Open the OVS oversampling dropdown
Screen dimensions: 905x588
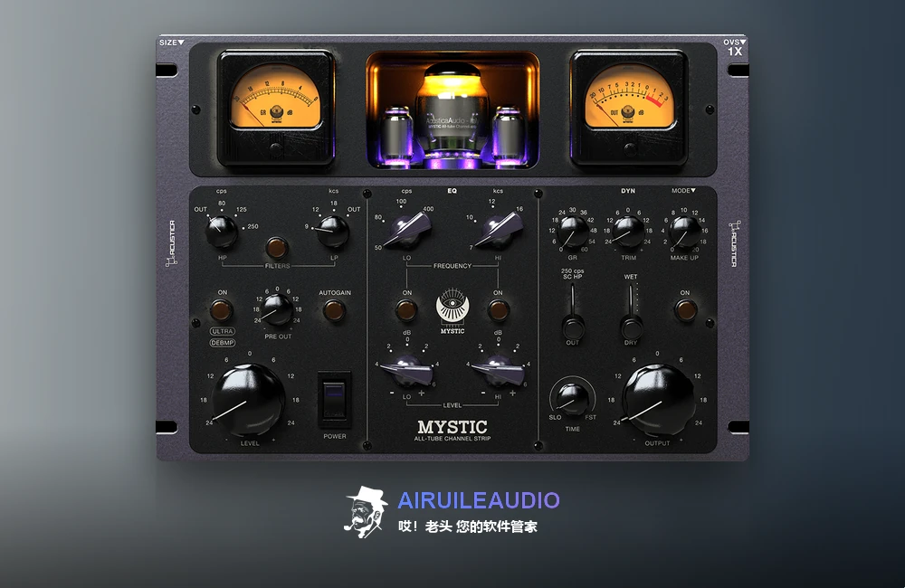click(x=735, y=43)
